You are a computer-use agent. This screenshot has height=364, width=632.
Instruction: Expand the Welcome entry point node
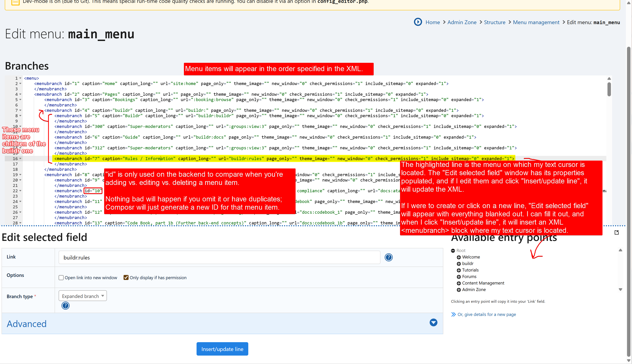point(459,257)
